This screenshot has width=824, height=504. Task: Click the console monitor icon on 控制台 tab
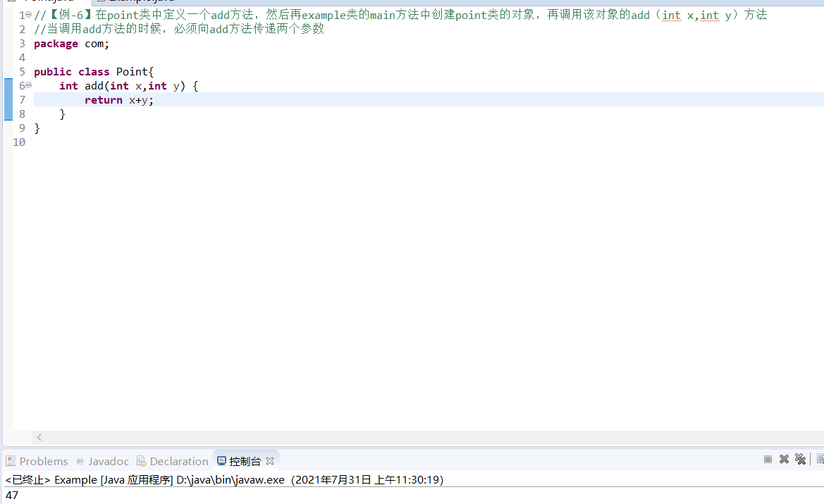(222, 461)
